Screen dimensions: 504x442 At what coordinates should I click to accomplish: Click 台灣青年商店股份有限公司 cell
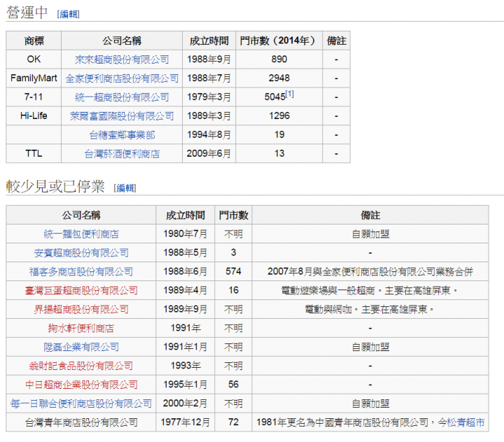[x=81, y=422]
